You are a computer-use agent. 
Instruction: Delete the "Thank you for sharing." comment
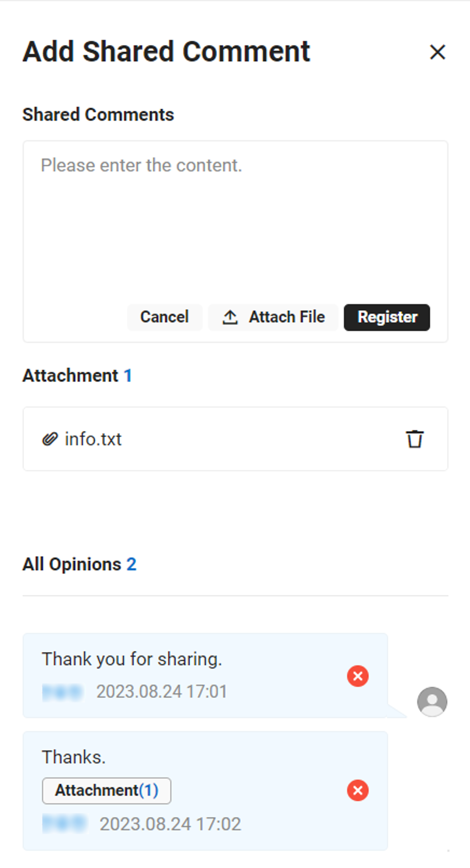pos(357,676)
